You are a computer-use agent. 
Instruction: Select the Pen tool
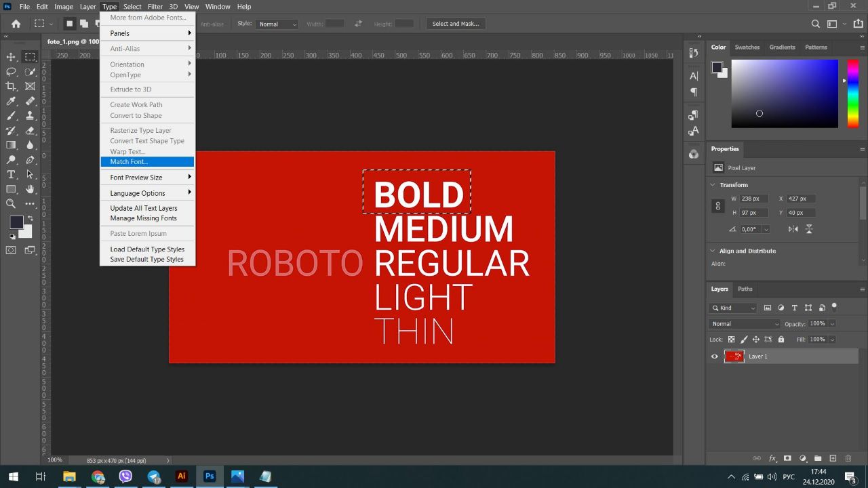(x=30, y=160)
